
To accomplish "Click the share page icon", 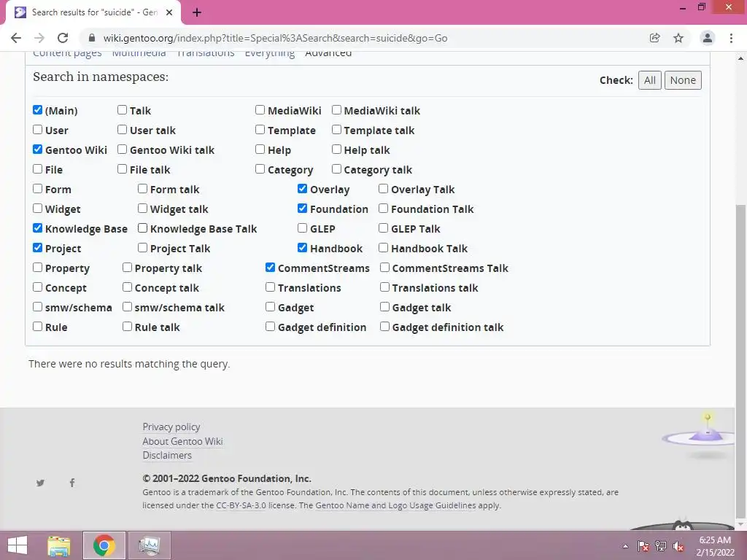I will (654, 38).
